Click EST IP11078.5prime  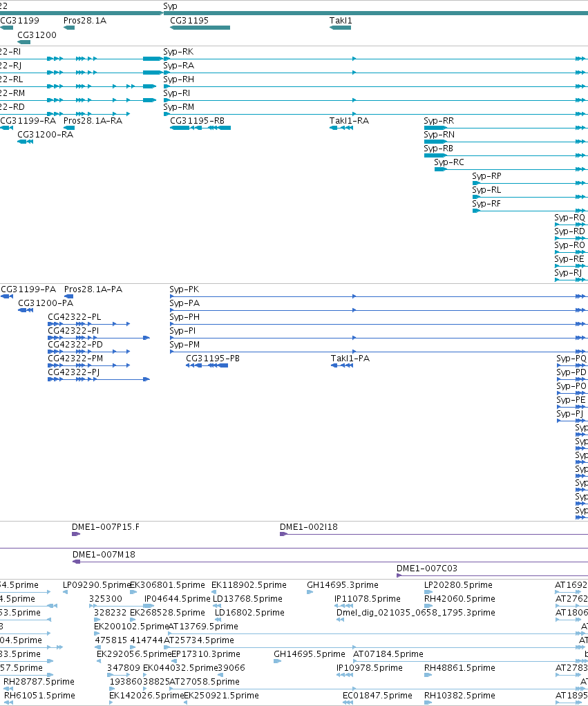click(368, 599)
